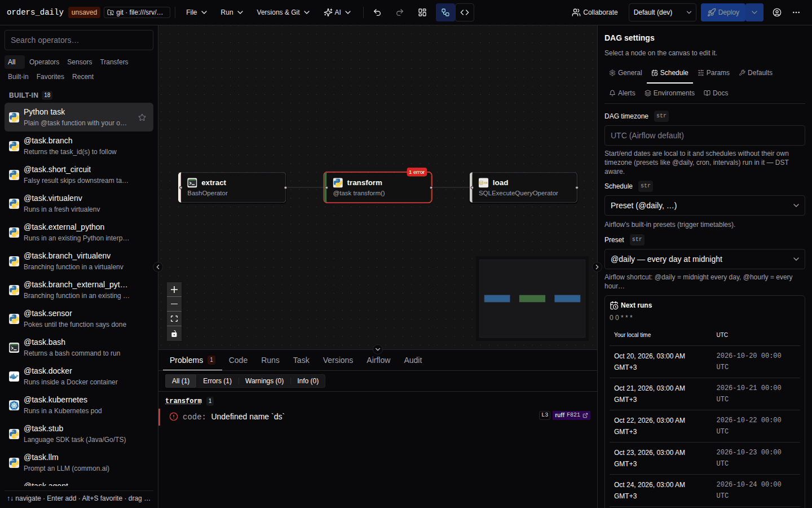Image resolution: width=812 pixels, height=508 pixels.
Task: Switch to the Audit tab
Action: pos(413,360)
